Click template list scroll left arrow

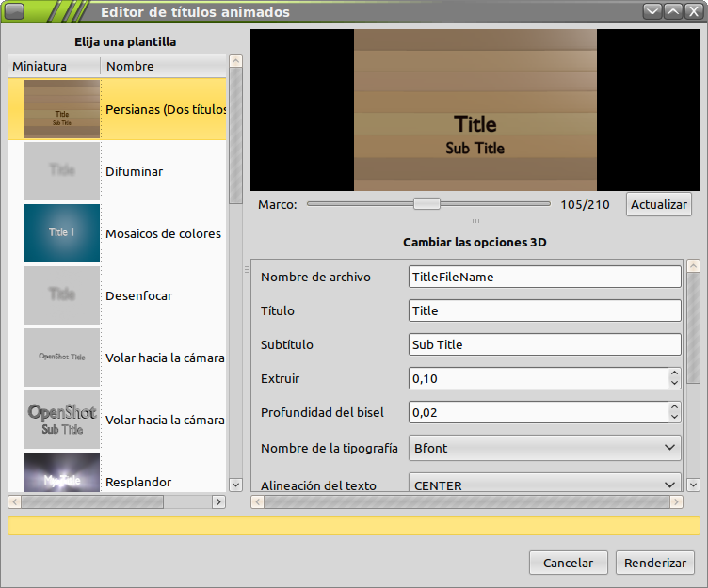coord(14,501)
